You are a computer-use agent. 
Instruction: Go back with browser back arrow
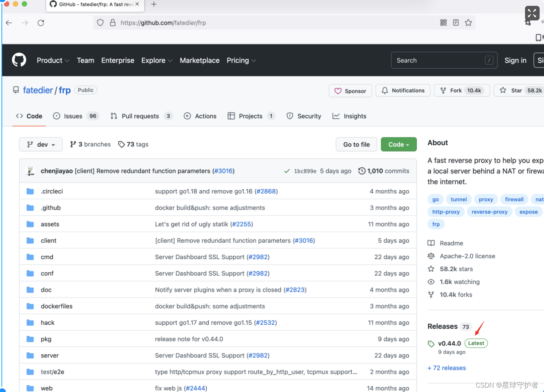pyautogui.click(x=9, y=23)
